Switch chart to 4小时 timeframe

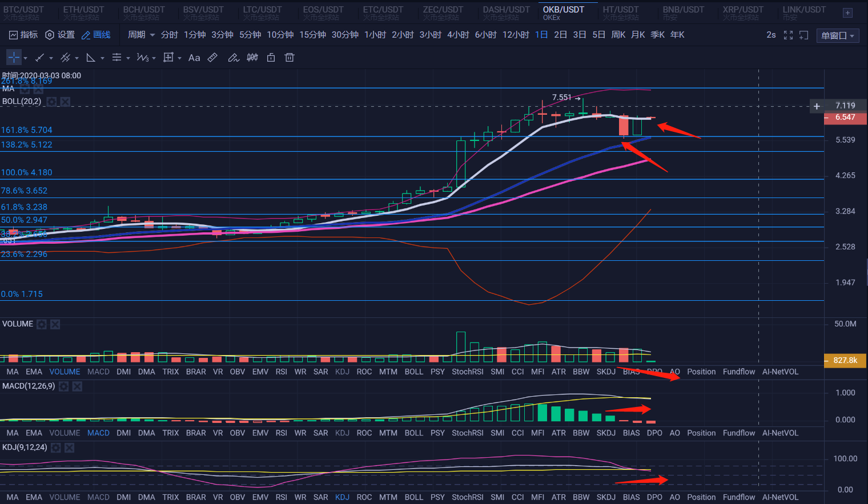coord(458,35)
